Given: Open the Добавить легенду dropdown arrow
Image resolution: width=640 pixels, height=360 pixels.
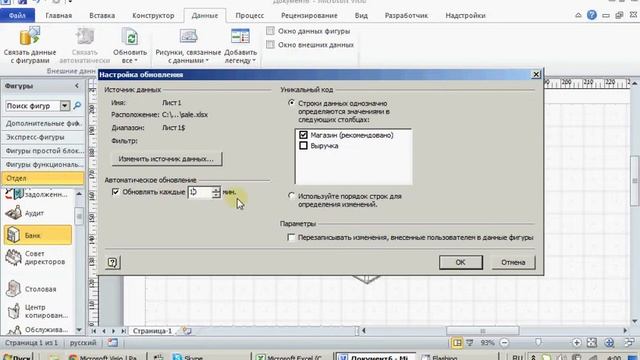Looking at the screenshot, I should coord(254,60).
